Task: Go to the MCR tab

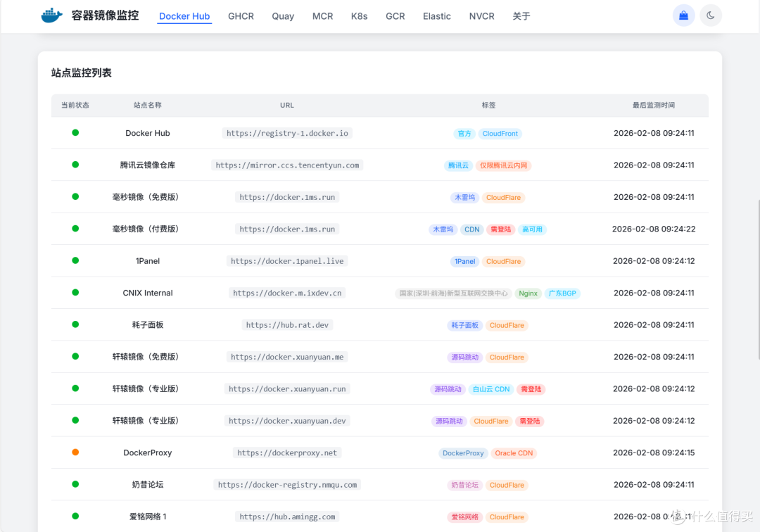Action: (x=323, y=16)
